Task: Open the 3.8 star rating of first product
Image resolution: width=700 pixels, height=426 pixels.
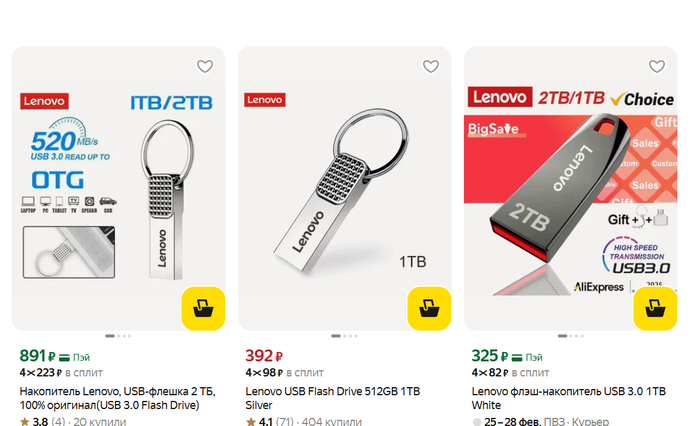Action: 42,421
